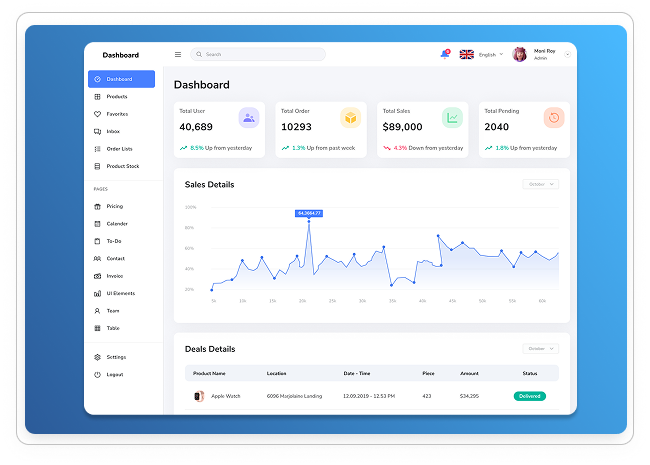Open Order Lists in the sidebar
The height and width of the screenshot is (465, 650).
point(121,149)
